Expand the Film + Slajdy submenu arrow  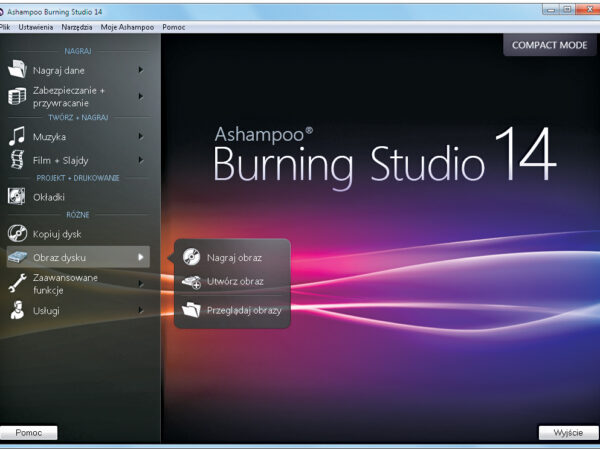[141, 160]
